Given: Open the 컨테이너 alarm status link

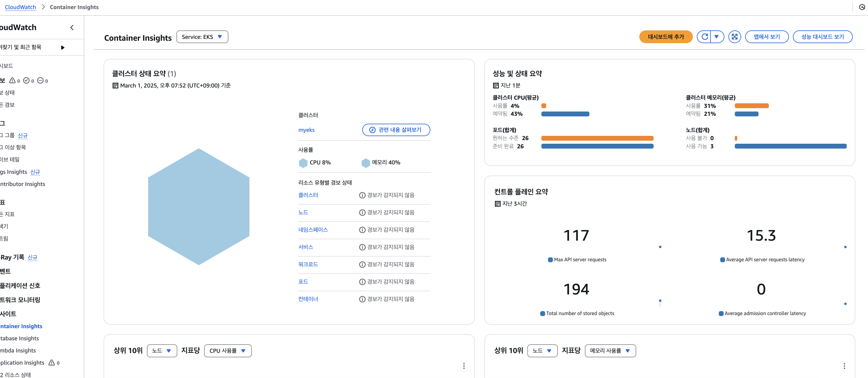Looking at the screenshot, I should click(308, 299).
